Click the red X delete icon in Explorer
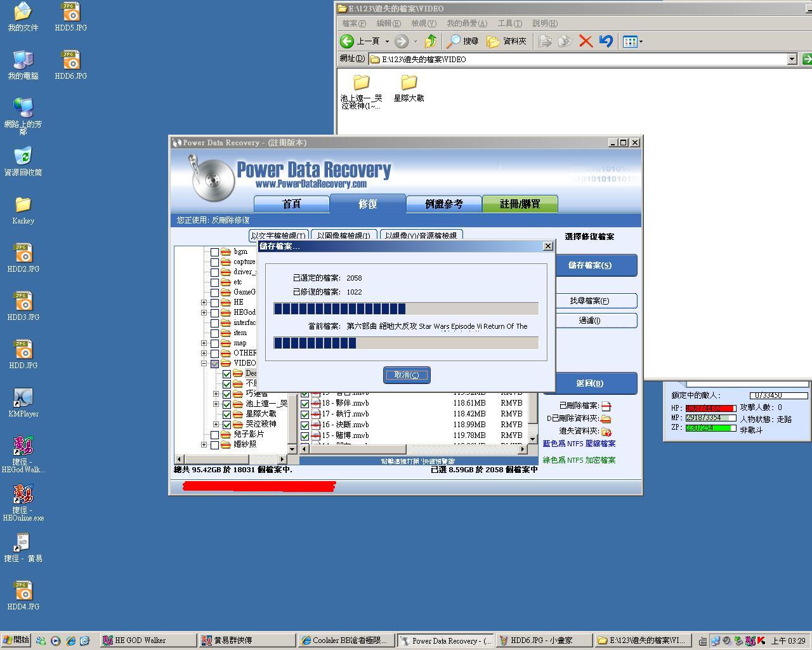 coord(586,41)
